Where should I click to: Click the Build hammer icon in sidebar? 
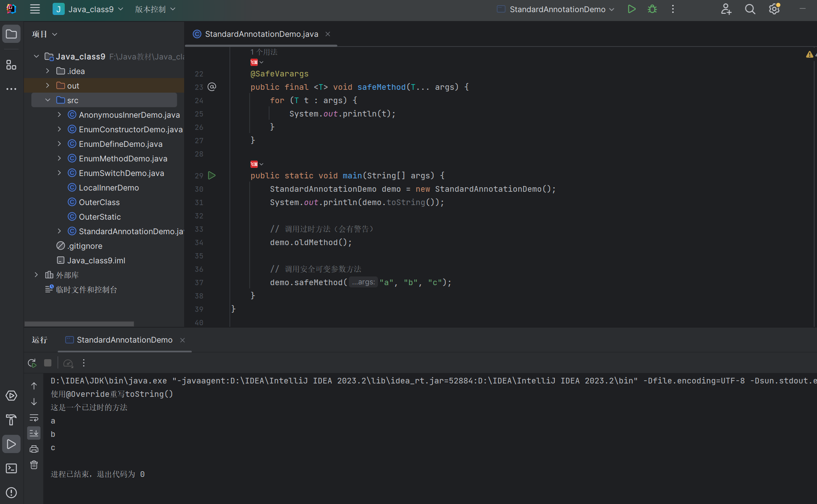[11, 420]
